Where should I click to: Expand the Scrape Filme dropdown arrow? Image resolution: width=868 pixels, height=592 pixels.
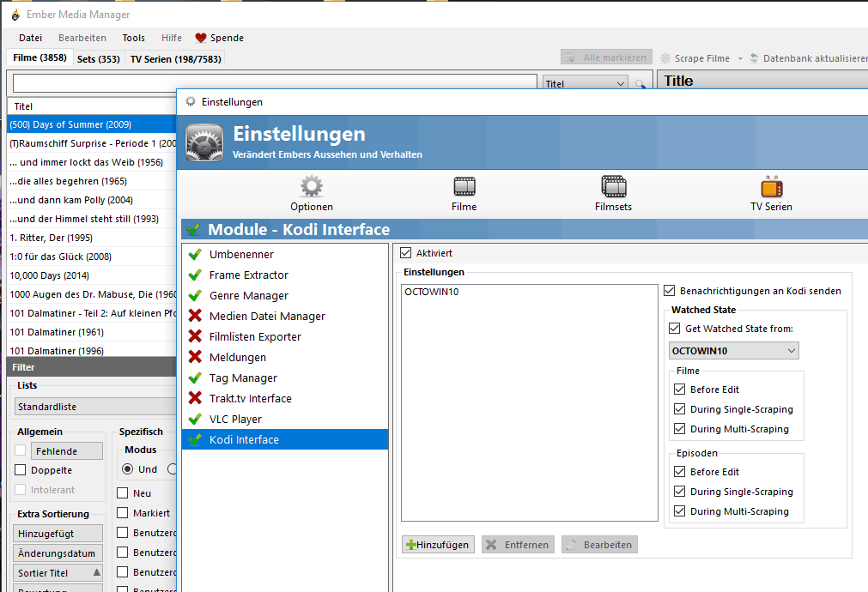740,58
